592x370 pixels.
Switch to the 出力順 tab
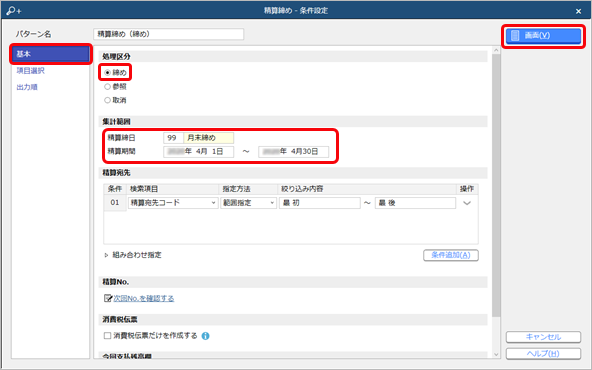click(x=27, y=87)
